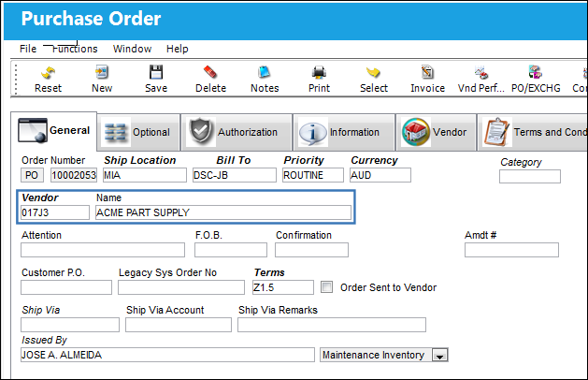Open the Optional tab
The height and width of the screenshot is (380, 588).
138,132
